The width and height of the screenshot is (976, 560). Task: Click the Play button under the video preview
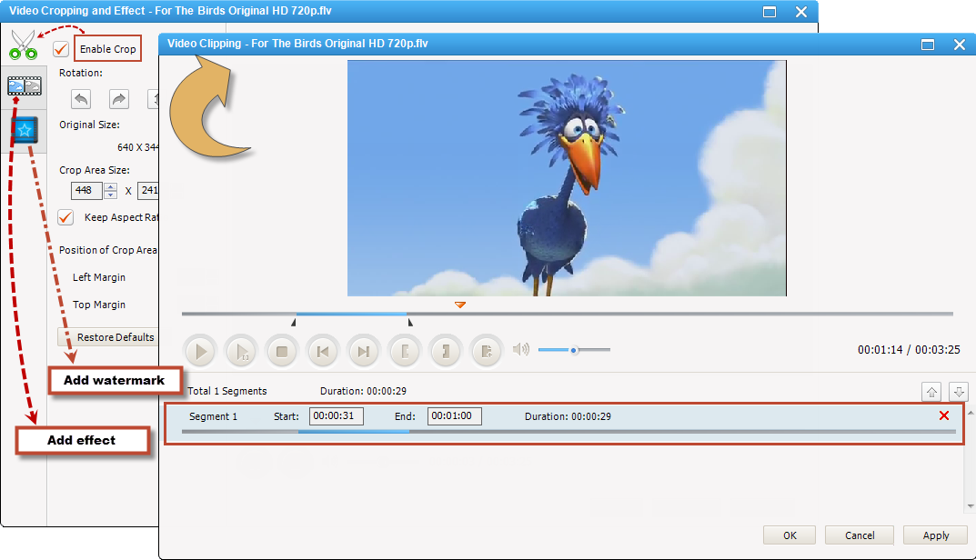point(200,351)
